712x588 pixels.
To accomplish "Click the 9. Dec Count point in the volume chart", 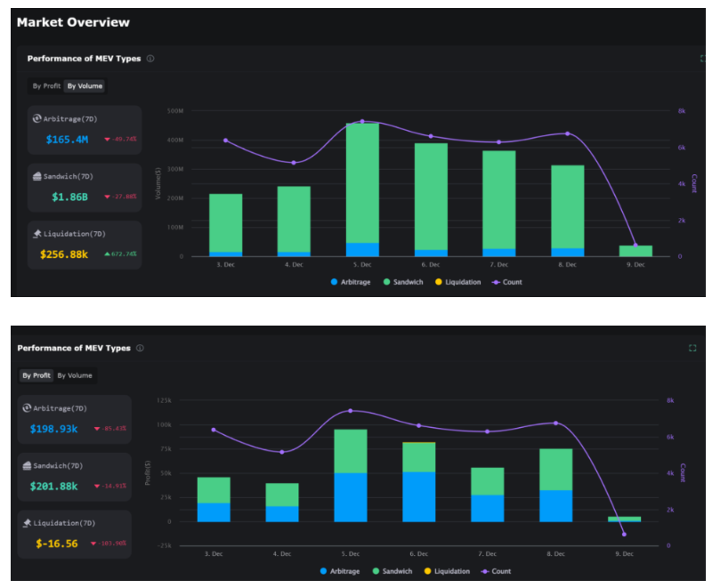I will pos(635,245).
